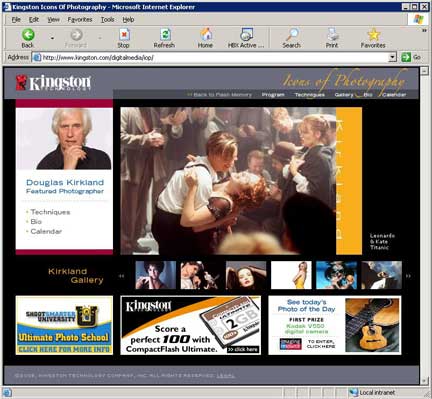Click the Go button beside address bar
This screenshot has height=399, width=432.
[411, 57]
